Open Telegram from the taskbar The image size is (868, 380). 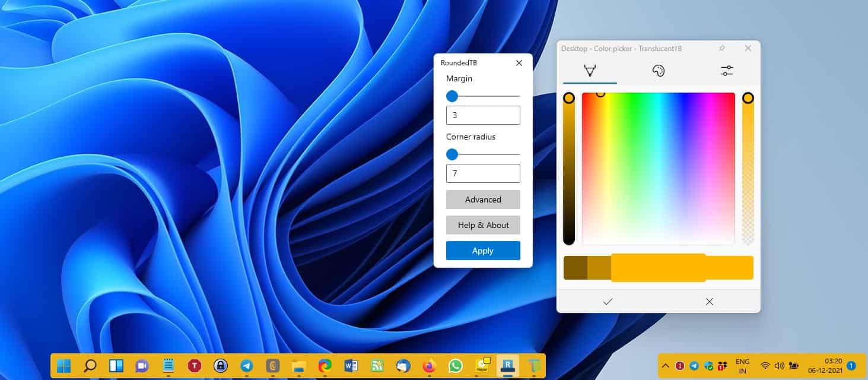247,366
